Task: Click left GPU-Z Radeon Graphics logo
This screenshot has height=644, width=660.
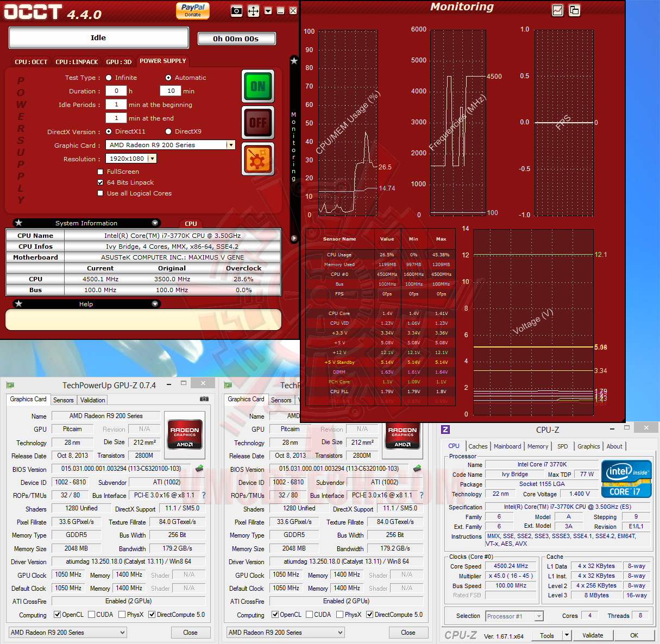Action: [x=185, y=434]
